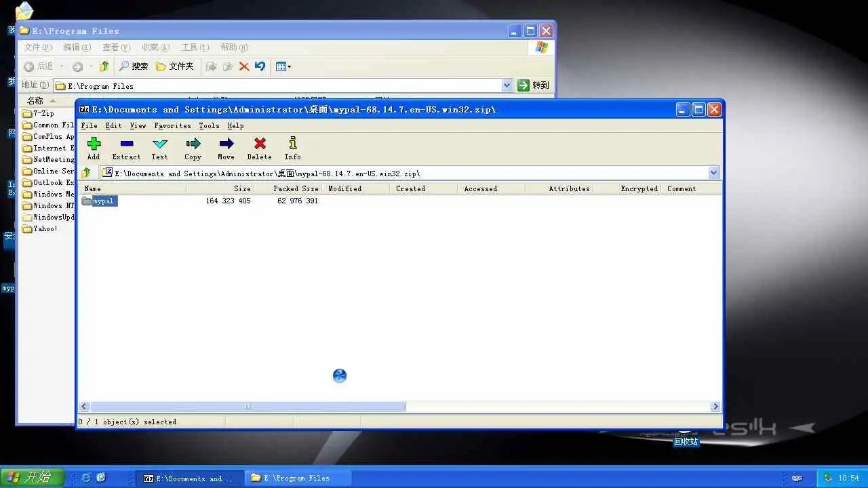Click the Move icon in 7-Zip toolbar
Viewport: 868px width, 488px height.
tap(226, 148)
